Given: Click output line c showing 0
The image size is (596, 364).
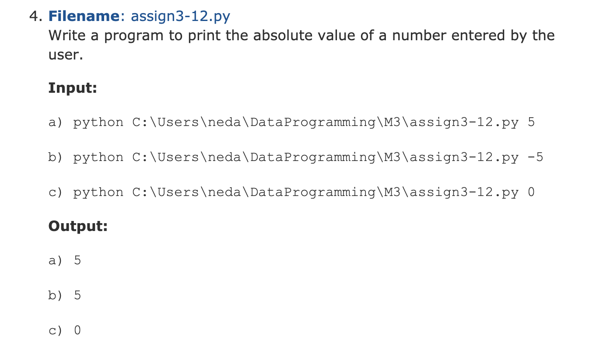Looking at the screenshot, I should [65, 331].
